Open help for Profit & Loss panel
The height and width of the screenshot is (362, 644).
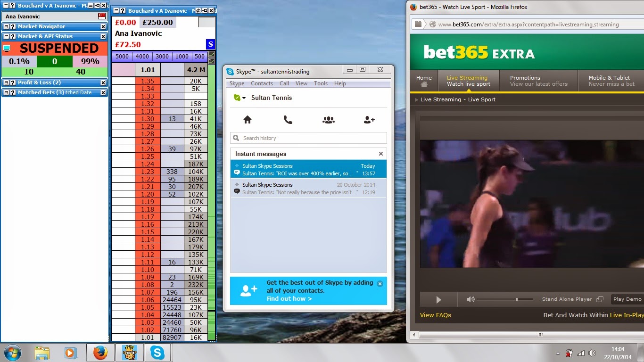(x=12, y=82)
